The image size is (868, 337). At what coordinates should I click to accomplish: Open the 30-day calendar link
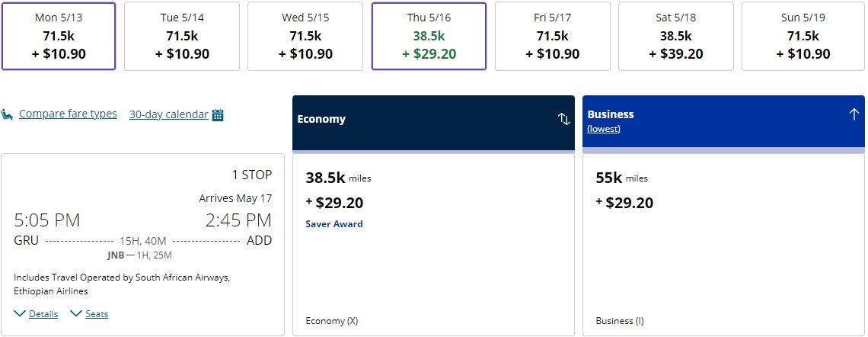coord(168,114)
